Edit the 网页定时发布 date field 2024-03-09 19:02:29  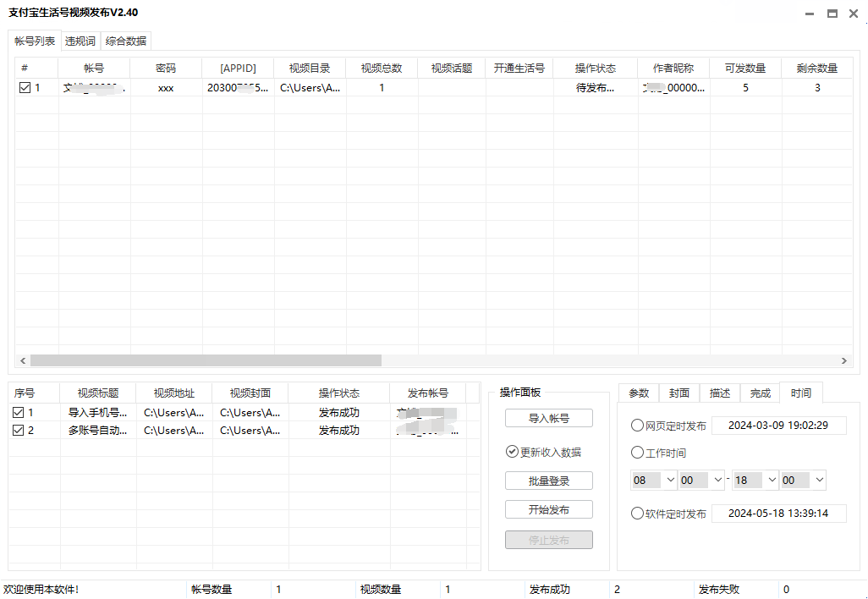(x=778, y=426)
